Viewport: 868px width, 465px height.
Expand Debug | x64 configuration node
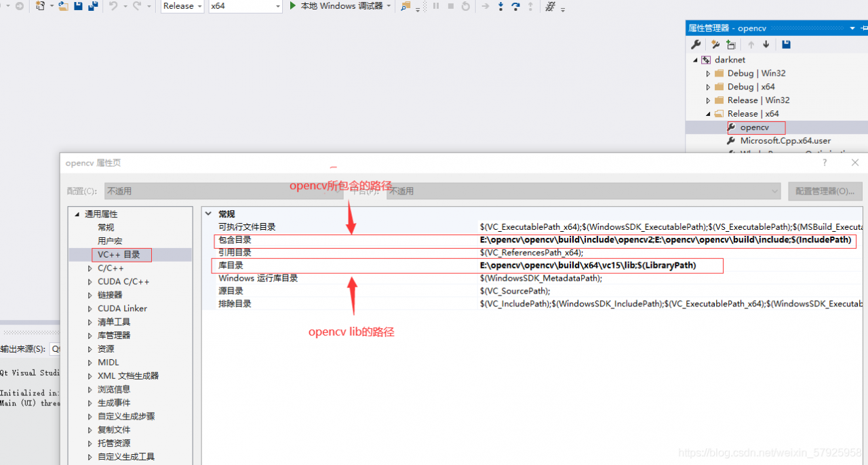pos(708,87)
